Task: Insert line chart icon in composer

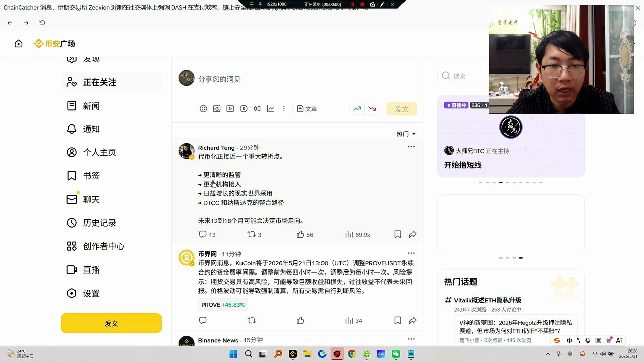Action: click(271, 109)
